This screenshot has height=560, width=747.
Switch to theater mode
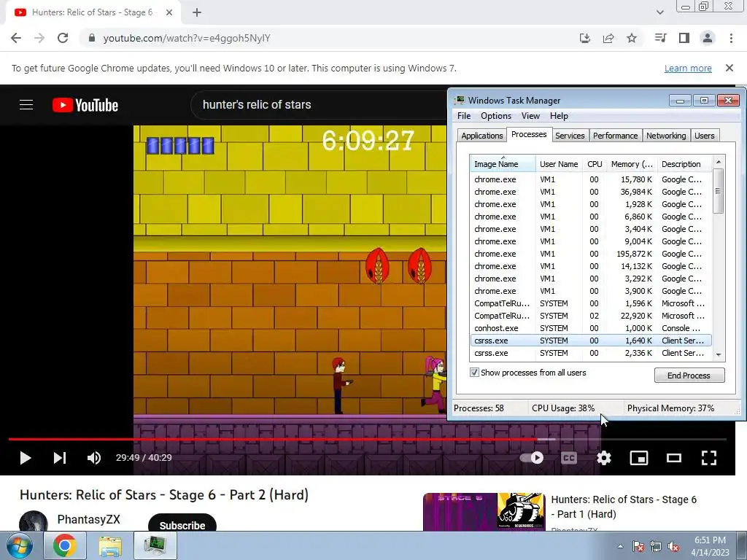pos(673,458)
